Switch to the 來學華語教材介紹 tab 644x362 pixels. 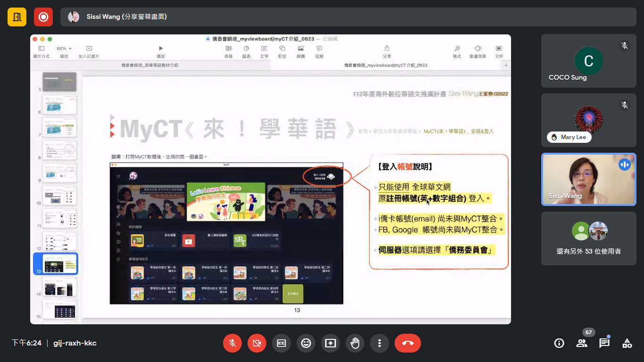click(151, 65)
